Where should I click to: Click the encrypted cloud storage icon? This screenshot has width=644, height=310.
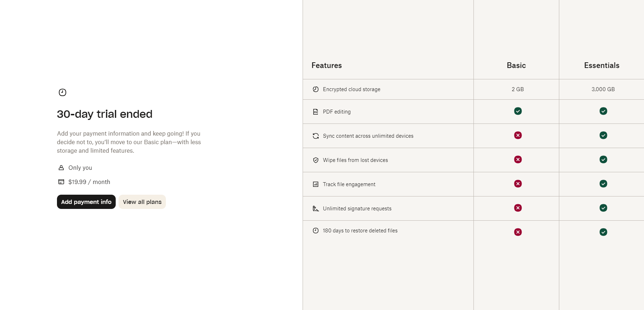[316, 89]
